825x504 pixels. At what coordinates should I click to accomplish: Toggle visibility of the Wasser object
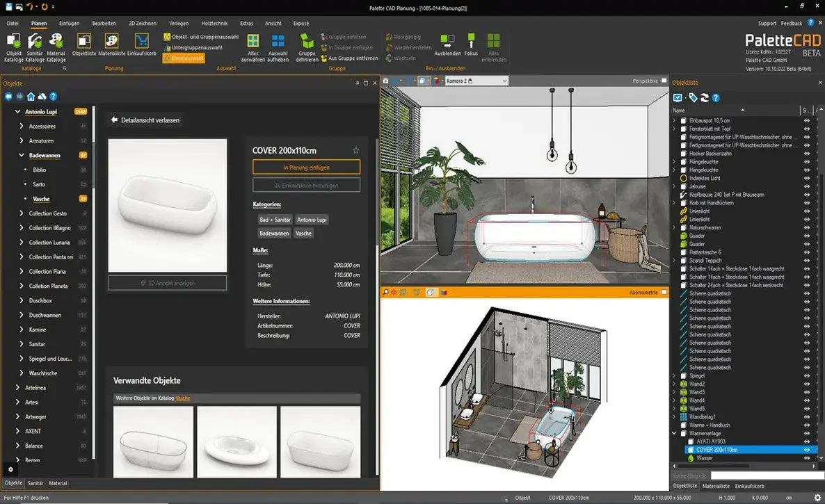807,458
